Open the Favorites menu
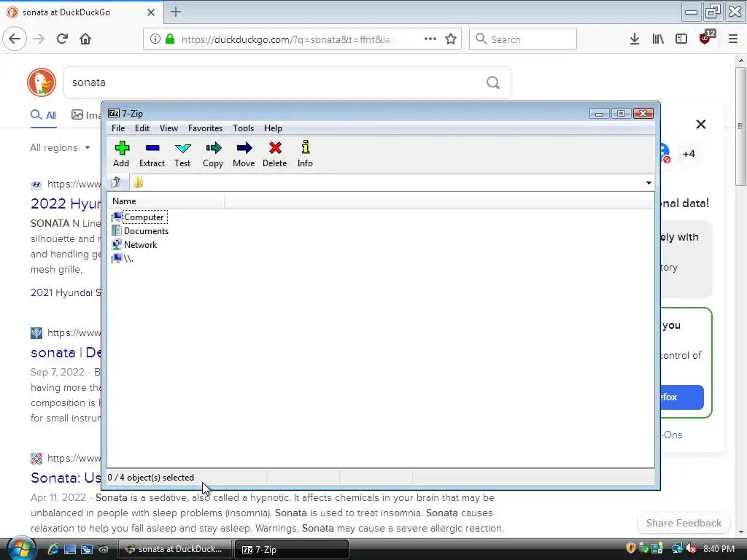 (x=205, y=128)
